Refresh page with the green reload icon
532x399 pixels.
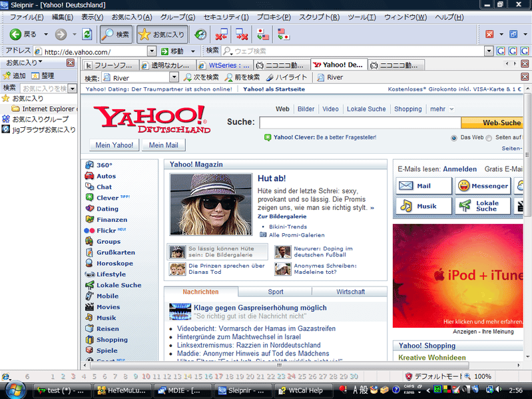click(x=87, y=34)
